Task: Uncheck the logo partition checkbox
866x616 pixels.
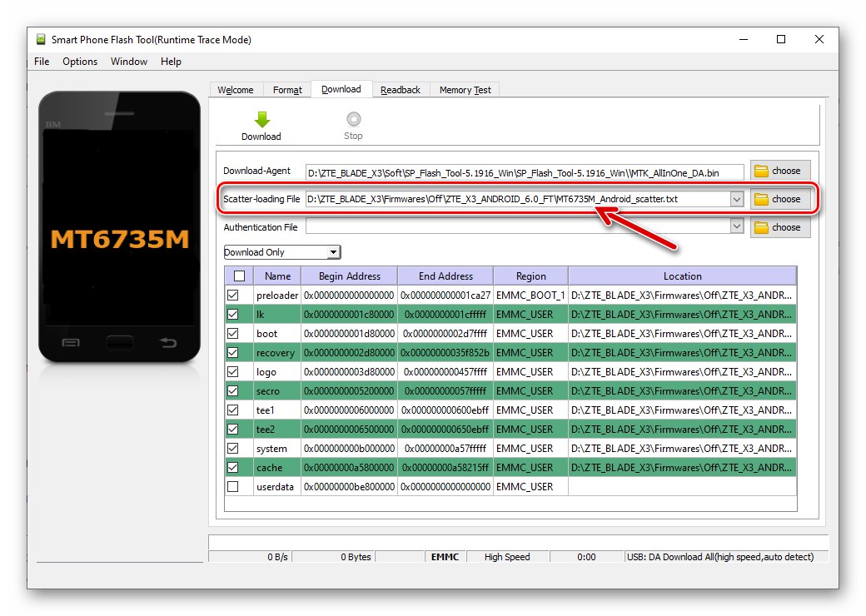Action: 233,371
